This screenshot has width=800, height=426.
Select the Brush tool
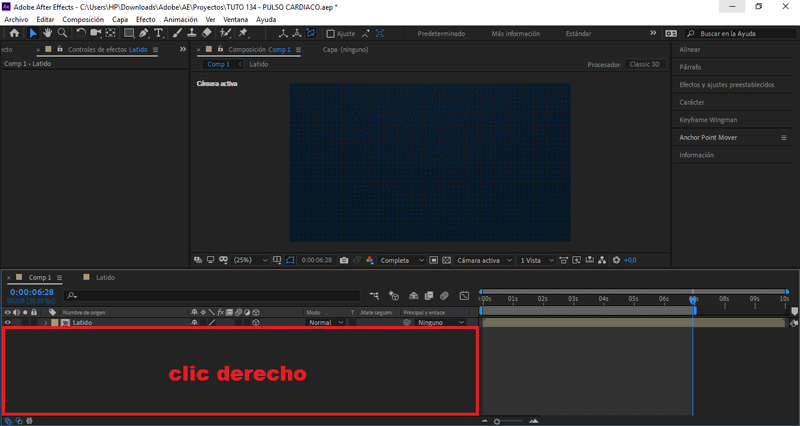177,33
